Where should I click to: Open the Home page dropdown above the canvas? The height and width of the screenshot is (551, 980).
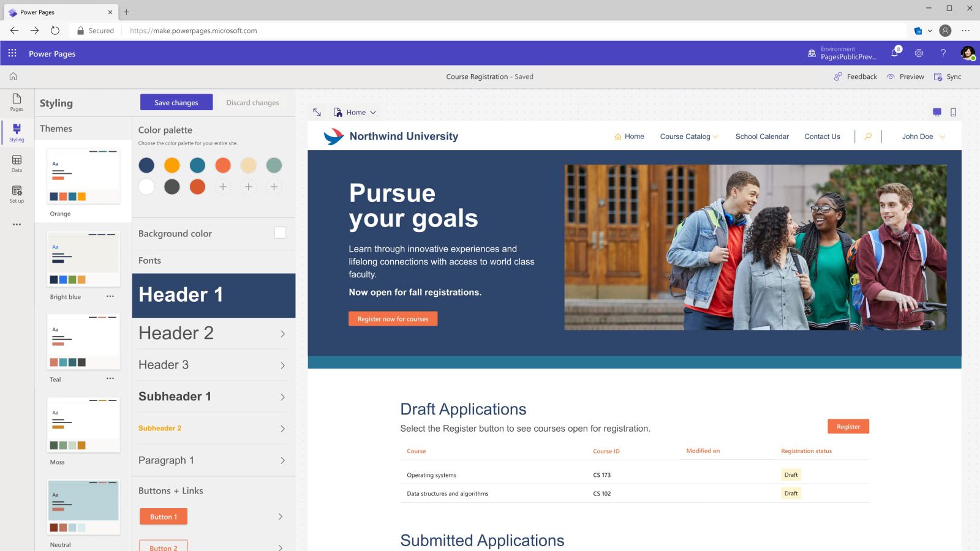tap(356, 112)
